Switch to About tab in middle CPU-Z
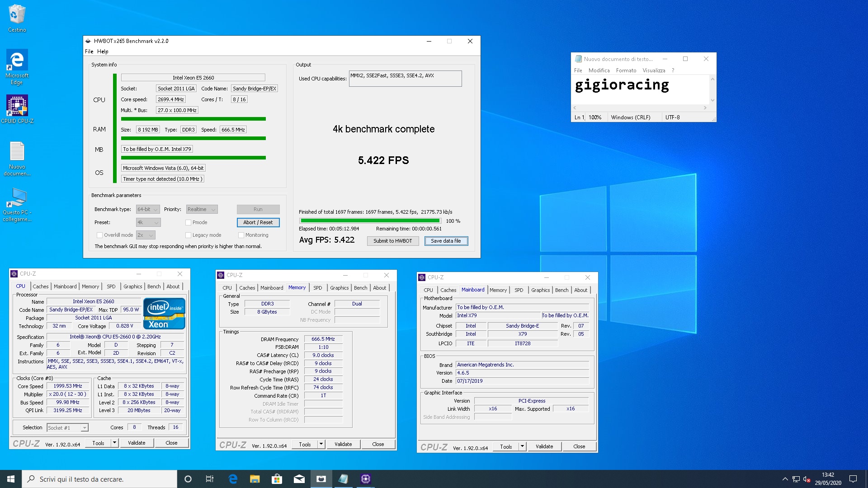The image size is (868, 488). [x=379, y=288]
